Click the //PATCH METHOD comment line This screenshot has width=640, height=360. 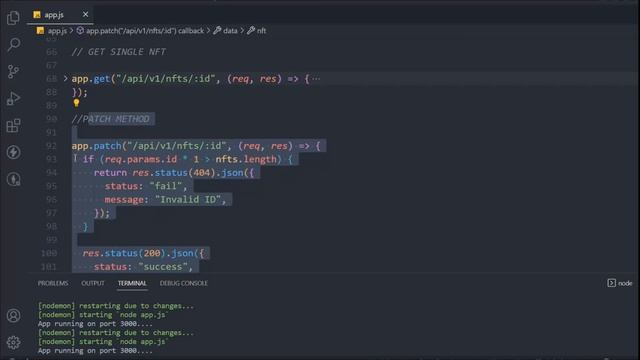pos(111,119)
